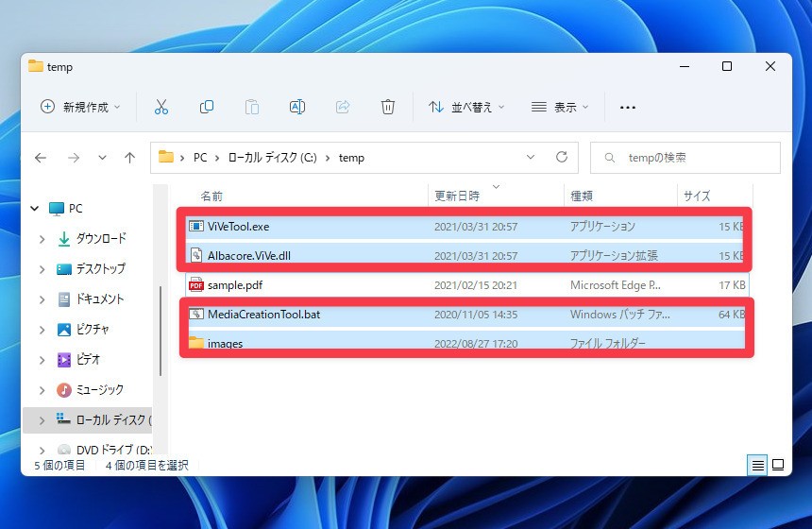
Task: Select デスクトップ in navigation pane
Action: coord(100,268)
